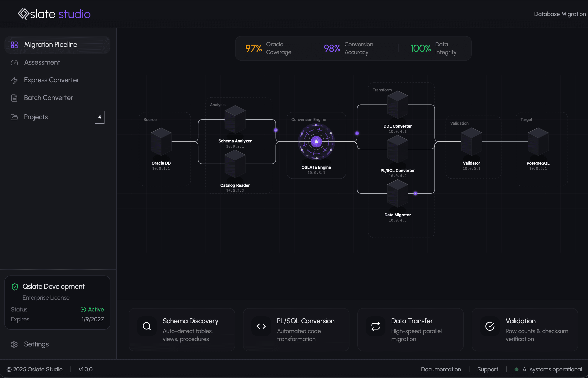
Task: Click the Transform group label
Action: click(x=382, y=90)
